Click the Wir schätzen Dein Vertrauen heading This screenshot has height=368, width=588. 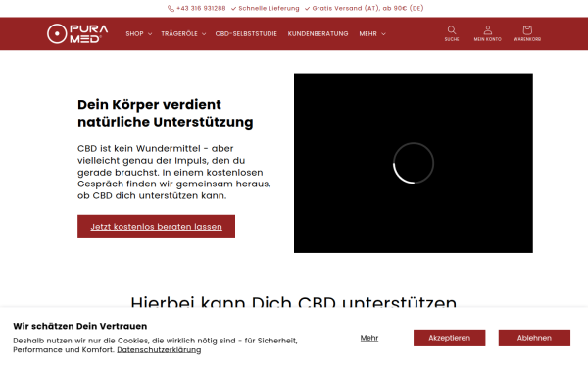(80, 326)
